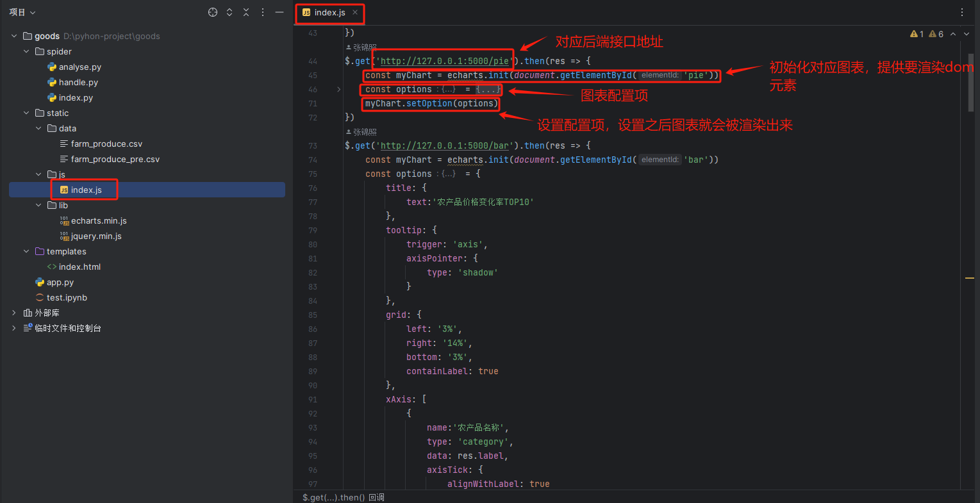980x503 pixels.
Task: Expand the 外部库 node
Action: click(14, 313)
